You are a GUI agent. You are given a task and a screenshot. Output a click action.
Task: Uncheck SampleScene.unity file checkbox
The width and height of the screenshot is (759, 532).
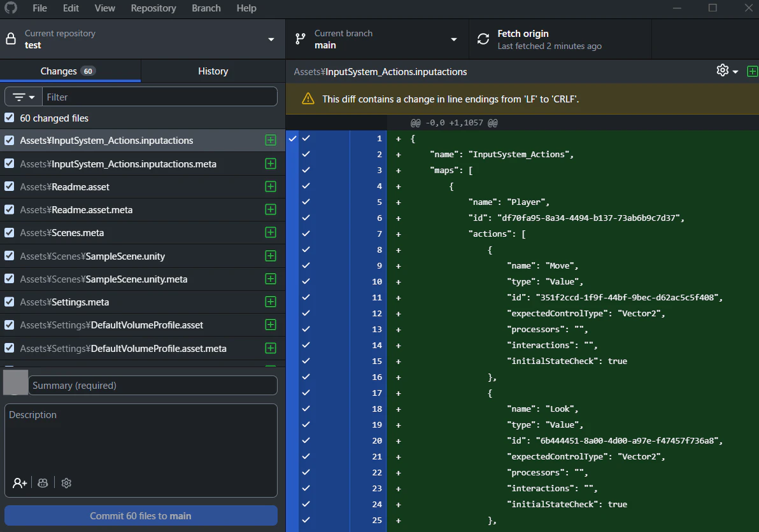pos(9,256)
